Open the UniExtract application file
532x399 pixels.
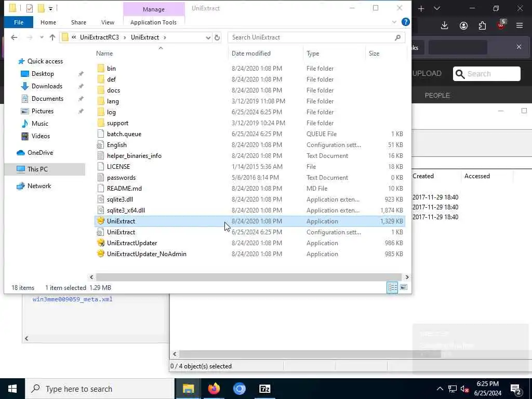[x=121, y=221]
